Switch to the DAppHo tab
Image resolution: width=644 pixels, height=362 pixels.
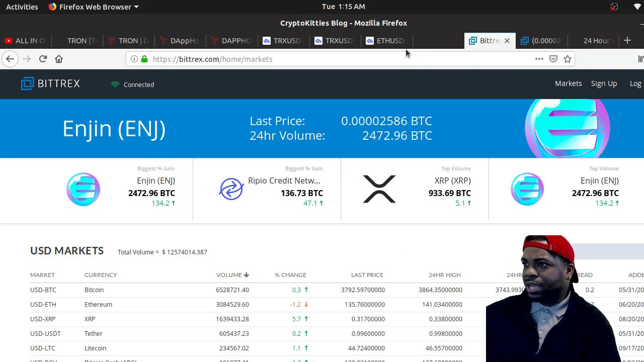click(180, 41)
